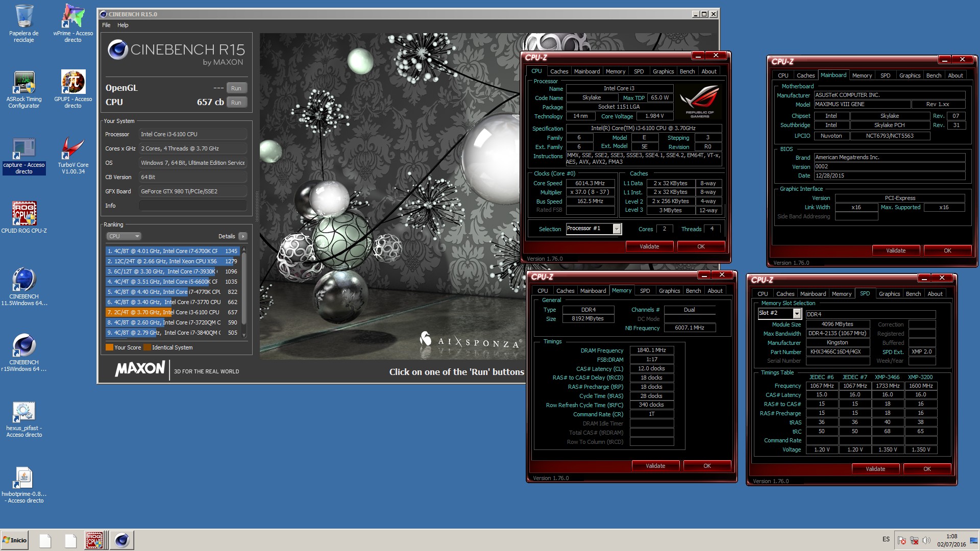Open the Help menu in Cinebench
The image size is (980, 551).
point(123,25)
